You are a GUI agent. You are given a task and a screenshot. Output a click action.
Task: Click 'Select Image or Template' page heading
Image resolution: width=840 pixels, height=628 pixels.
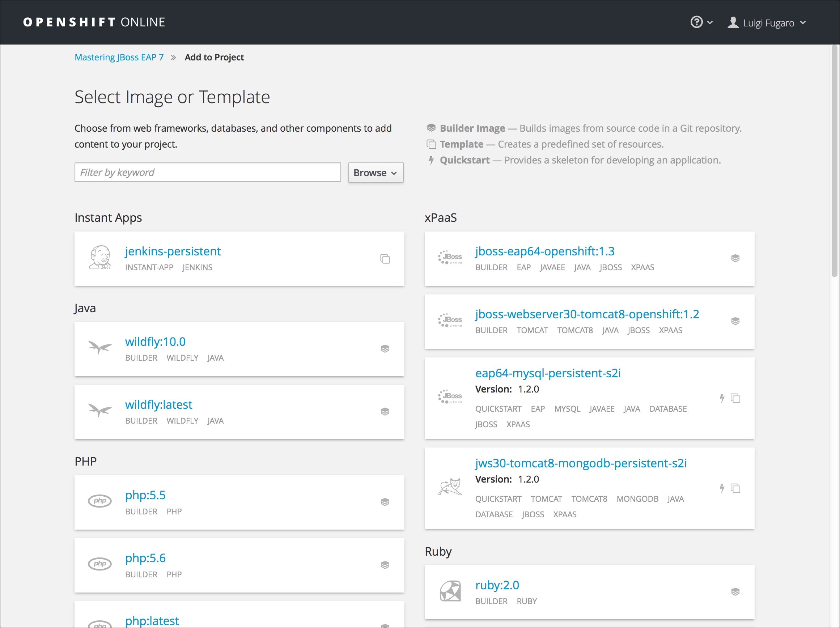click(x=173, y=97)
